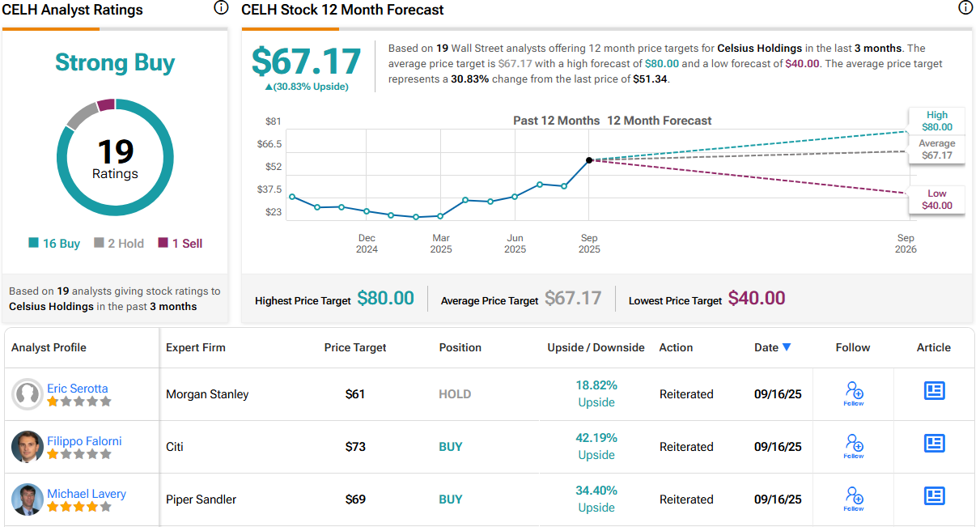The image size is (980, 527).
Task: Click the Average $67.17 forecast label
Action: pos(937,149)
